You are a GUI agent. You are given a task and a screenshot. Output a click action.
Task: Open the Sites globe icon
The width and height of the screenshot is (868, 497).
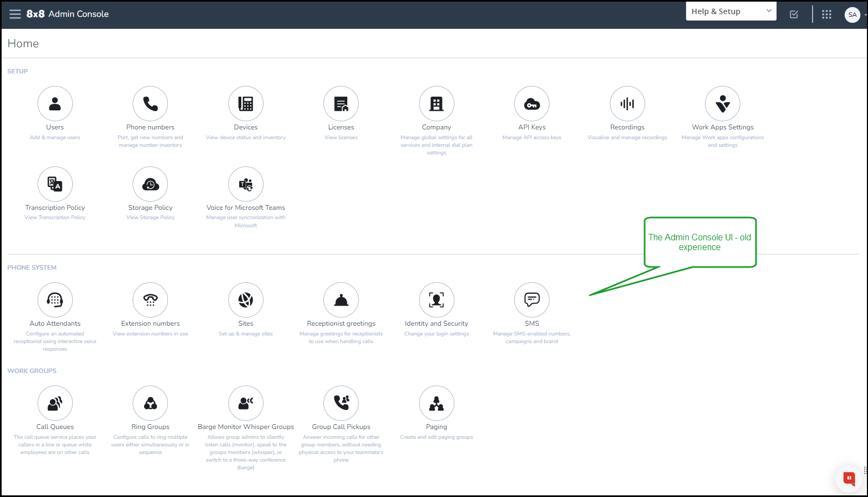tap(246, 300)
